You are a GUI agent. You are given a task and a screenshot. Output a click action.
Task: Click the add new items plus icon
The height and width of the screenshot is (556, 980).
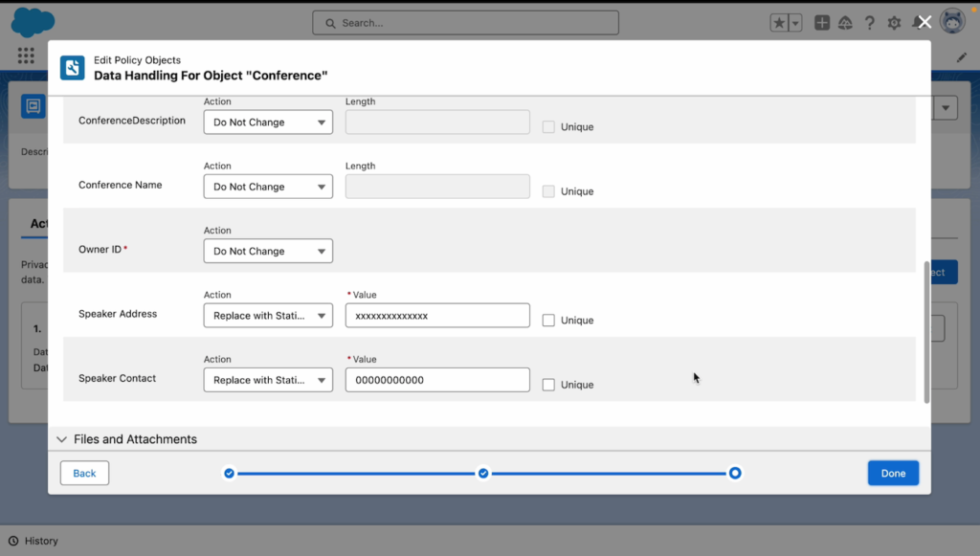[x=821, y=22]
